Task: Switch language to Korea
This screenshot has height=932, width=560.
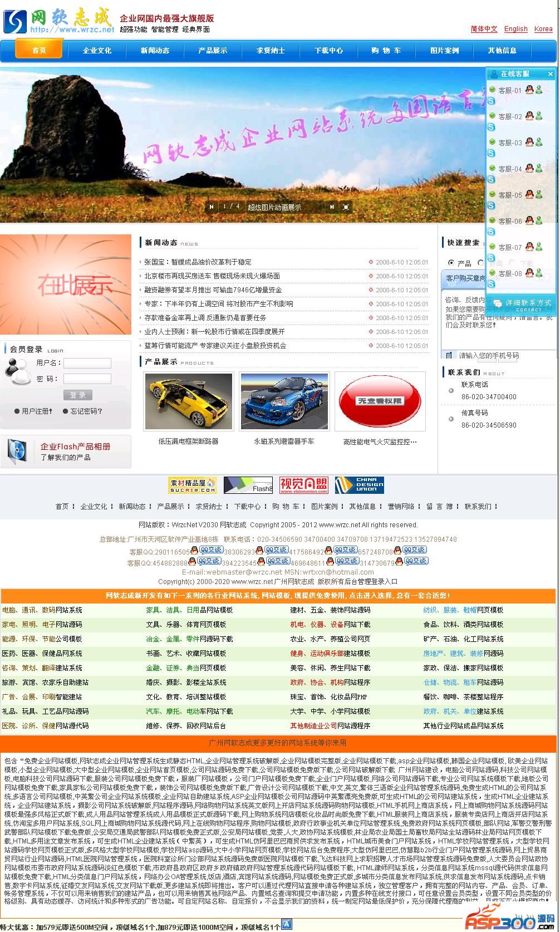Action: coord(543,29)
